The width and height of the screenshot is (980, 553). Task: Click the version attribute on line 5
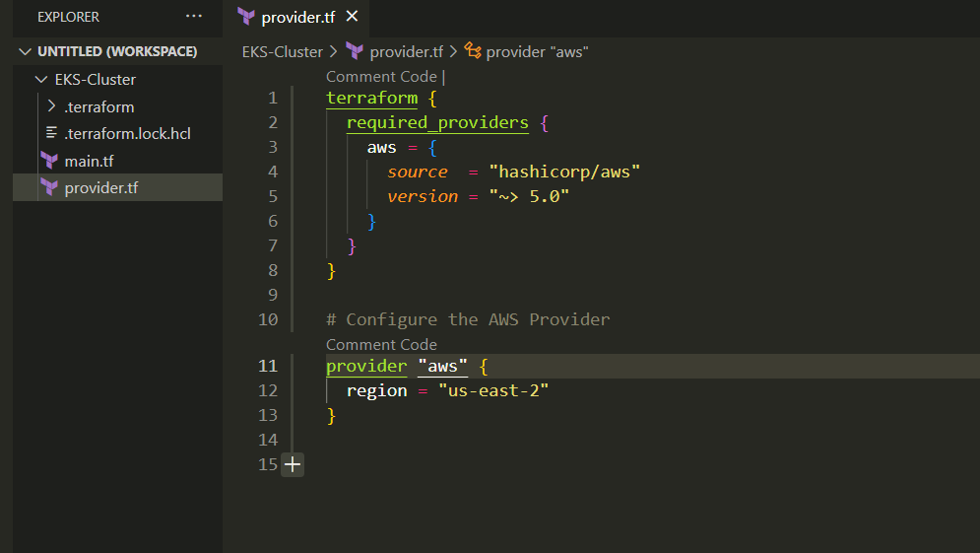(423, 196)
